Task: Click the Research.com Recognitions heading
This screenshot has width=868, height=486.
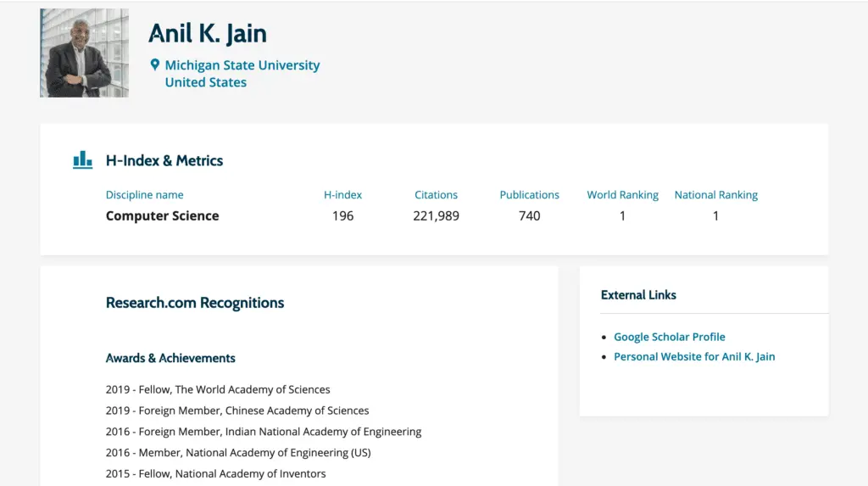Action: pos(195,303)
